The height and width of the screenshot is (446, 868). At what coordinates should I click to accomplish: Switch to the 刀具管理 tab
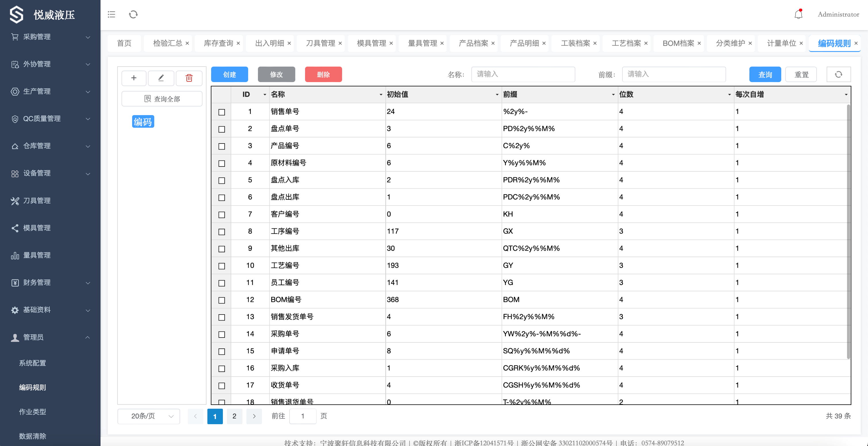click(321, 43)
